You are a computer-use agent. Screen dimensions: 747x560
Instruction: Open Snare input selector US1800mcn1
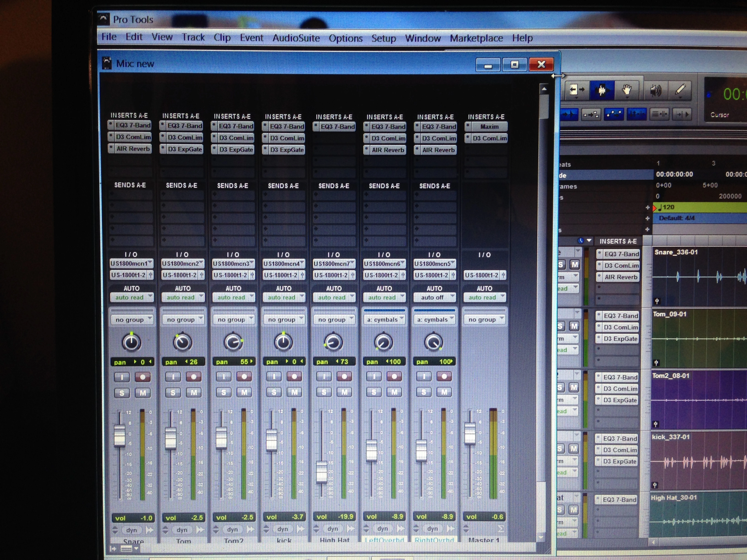131,263
